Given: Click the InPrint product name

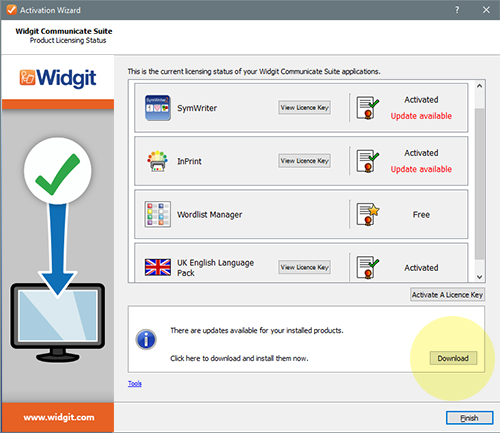Looking at the screenshot, I should tap(189, 161).
